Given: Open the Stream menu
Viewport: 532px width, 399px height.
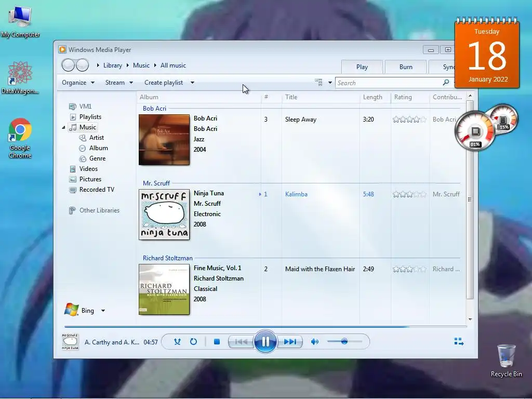Looking at the screenshot, I should [x=119, y=83].
